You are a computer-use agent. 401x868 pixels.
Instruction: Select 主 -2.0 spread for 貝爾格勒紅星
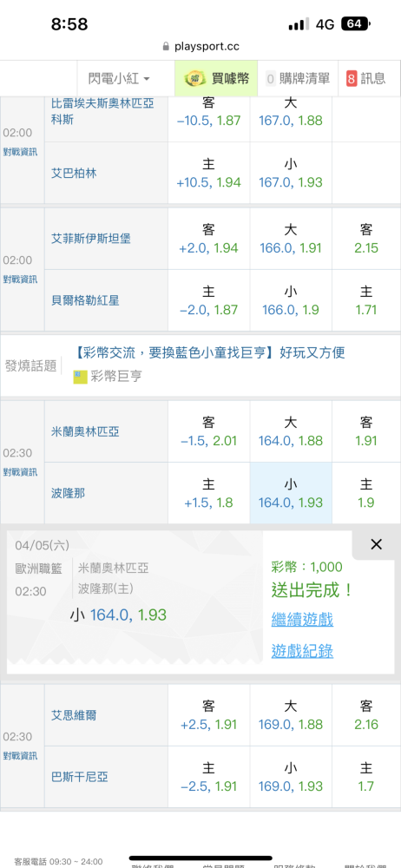tap(209, 300)
